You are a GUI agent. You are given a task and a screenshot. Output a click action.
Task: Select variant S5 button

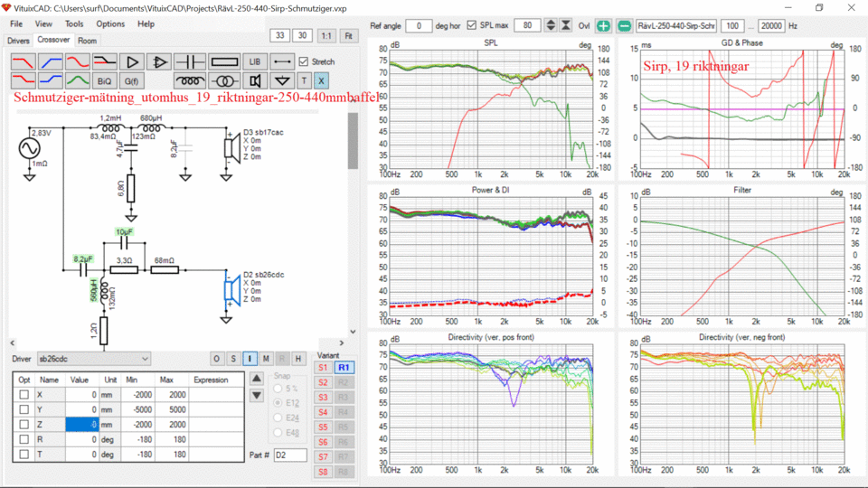point(324,427)
